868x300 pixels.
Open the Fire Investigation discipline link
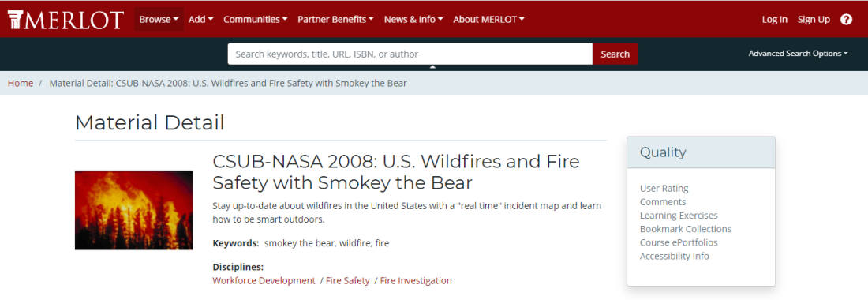tap(416, 280)
